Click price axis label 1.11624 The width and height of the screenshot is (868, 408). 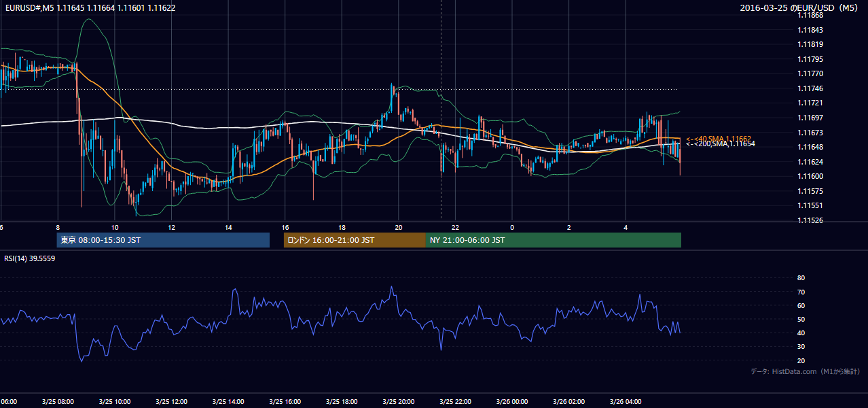click(x=810, y=163)
